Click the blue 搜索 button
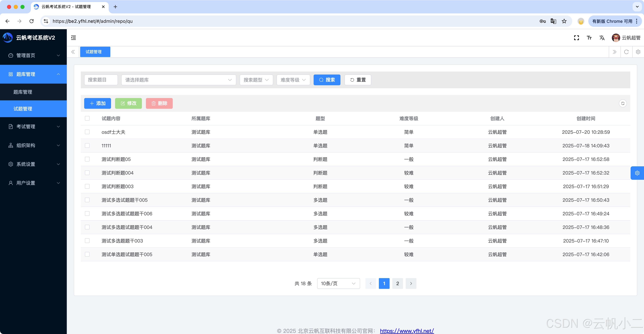Viewport: 644px width, 334px height. click(327, 80)
